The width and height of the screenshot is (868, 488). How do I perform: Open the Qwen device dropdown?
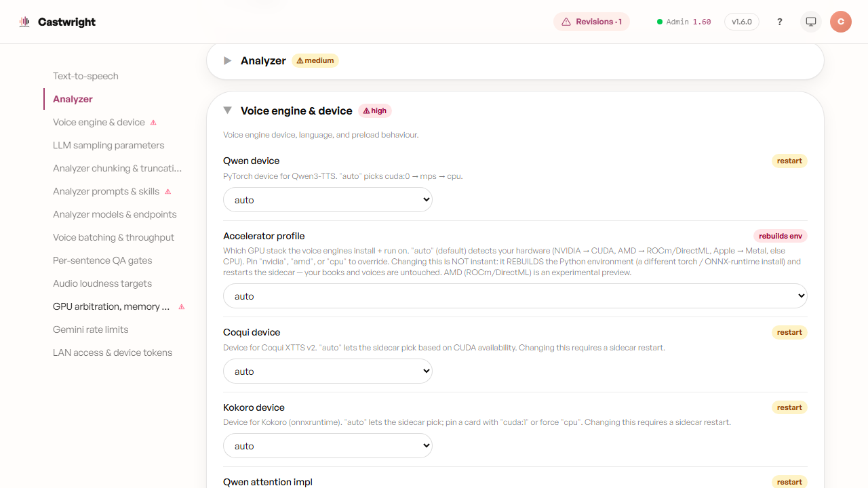point(328,200)
